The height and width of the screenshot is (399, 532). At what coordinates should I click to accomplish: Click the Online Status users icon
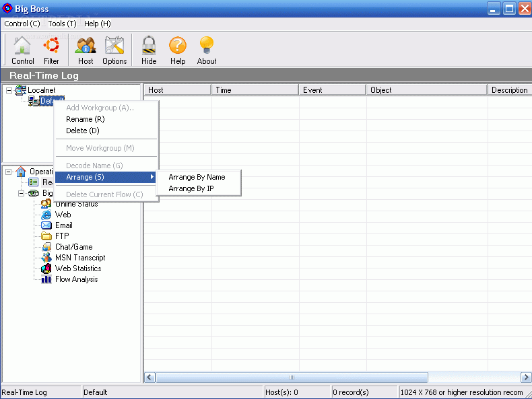46,204
